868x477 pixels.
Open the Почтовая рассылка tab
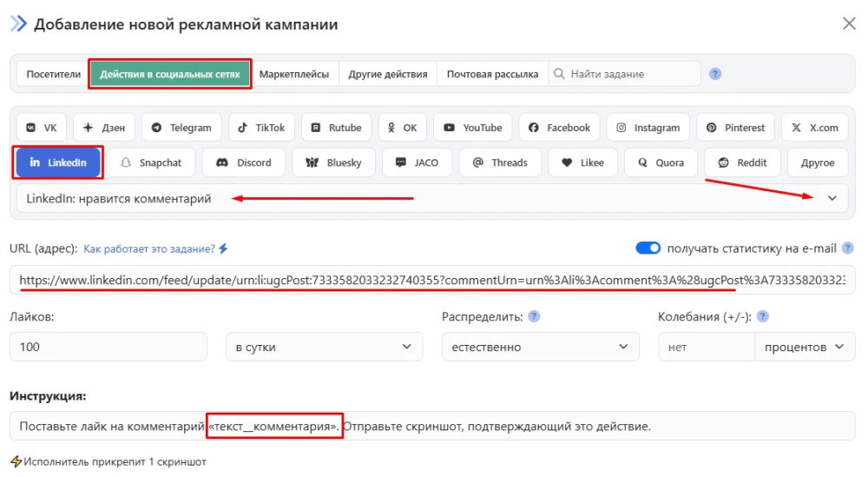(492, 74)
